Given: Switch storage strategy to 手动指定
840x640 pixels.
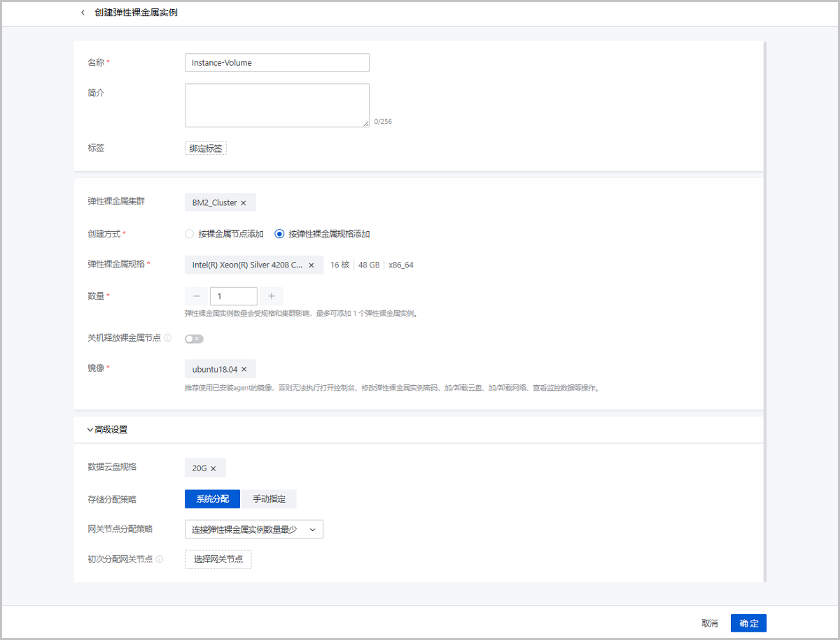Looking at the screenshot, I should [x=269, y=499].
